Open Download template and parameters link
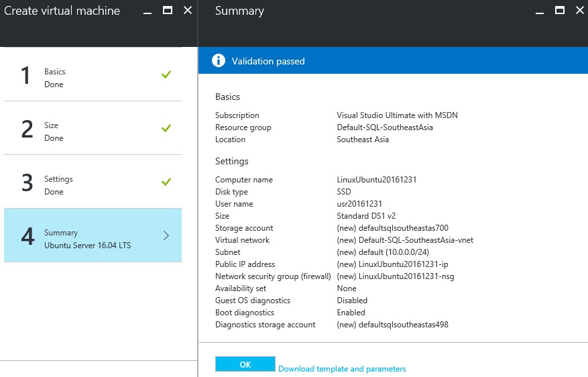 click(x=342, y=369)
